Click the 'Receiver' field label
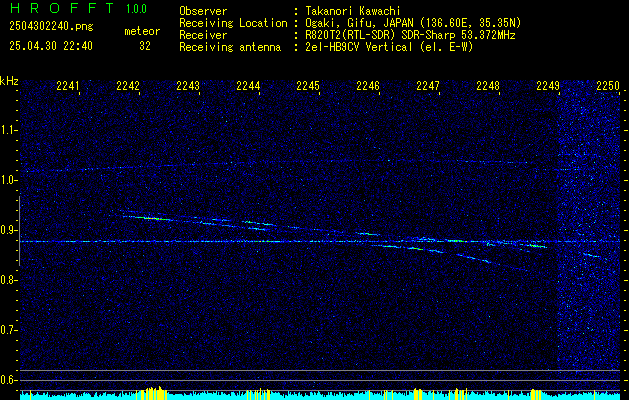Image resolution: width=629 pixels, height=400 pixels. [203, 35]
